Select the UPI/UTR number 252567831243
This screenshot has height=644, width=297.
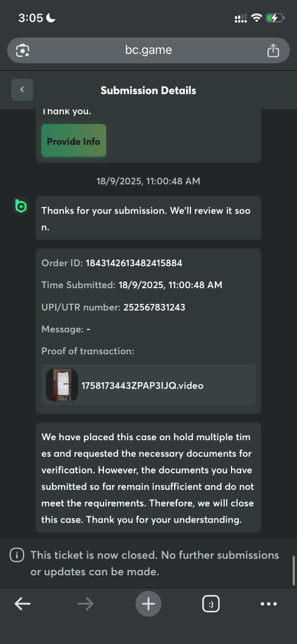[154, 308]
